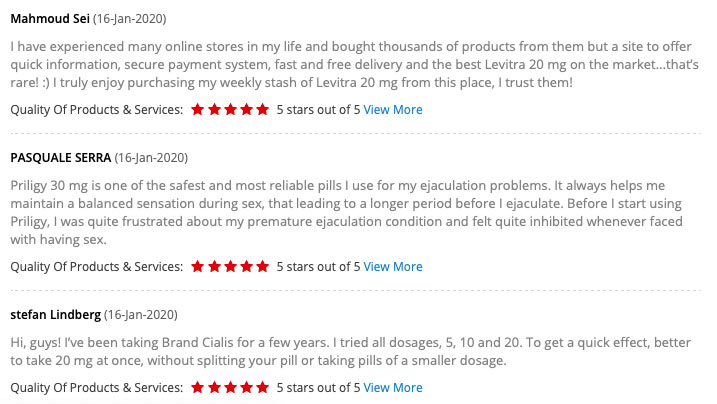This screenshot has height=404, width=717.
Task: Click third star in Mahmoud Sei's rating
Action: (230, 109)
